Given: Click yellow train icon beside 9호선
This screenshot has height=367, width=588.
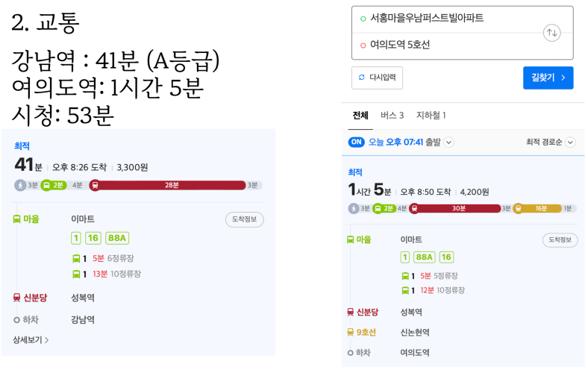Looking at the screenshot, I should pos(351,332).
